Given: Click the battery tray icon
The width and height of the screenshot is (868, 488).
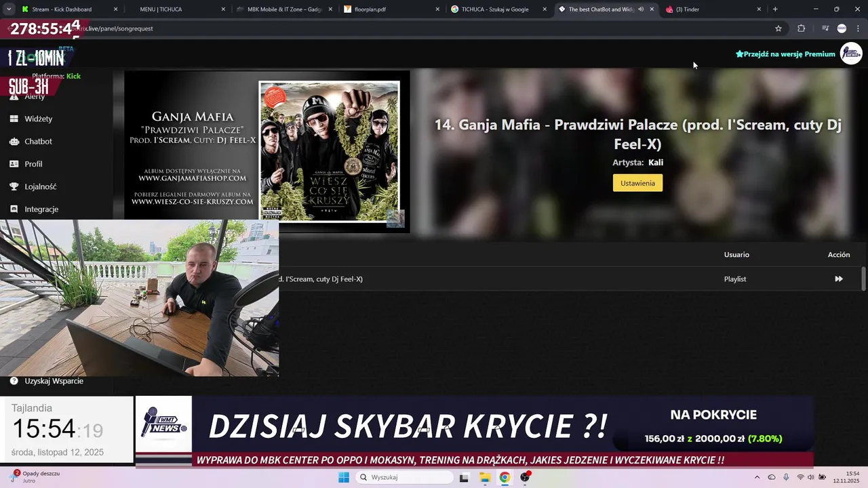Looking at the screenshot, I should [821, 477].
